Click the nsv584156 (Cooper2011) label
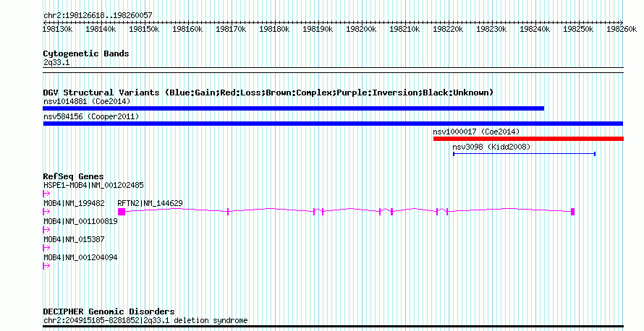Viewport: 644px width, 331px height. 91,116
